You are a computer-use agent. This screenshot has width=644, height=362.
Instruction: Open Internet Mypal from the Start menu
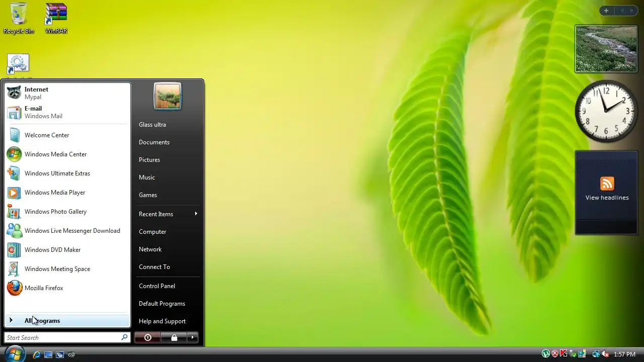click(67, 93)
